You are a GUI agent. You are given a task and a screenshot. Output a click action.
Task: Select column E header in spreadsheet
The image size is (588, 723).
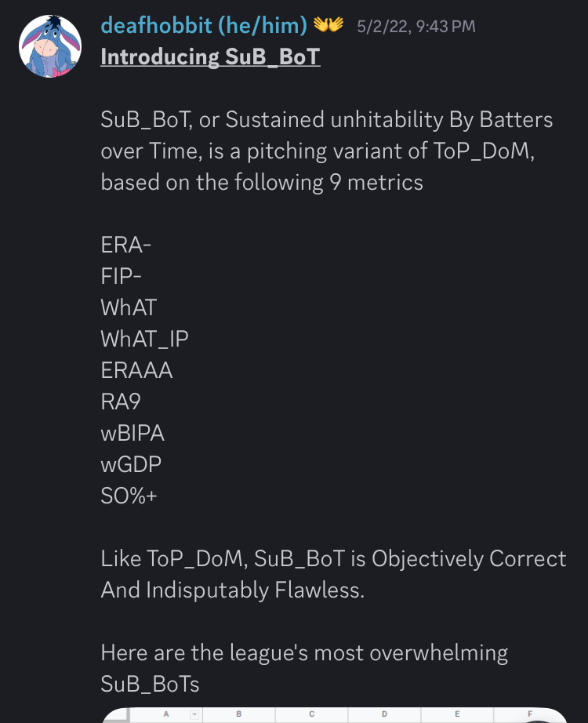pos(457,714)
